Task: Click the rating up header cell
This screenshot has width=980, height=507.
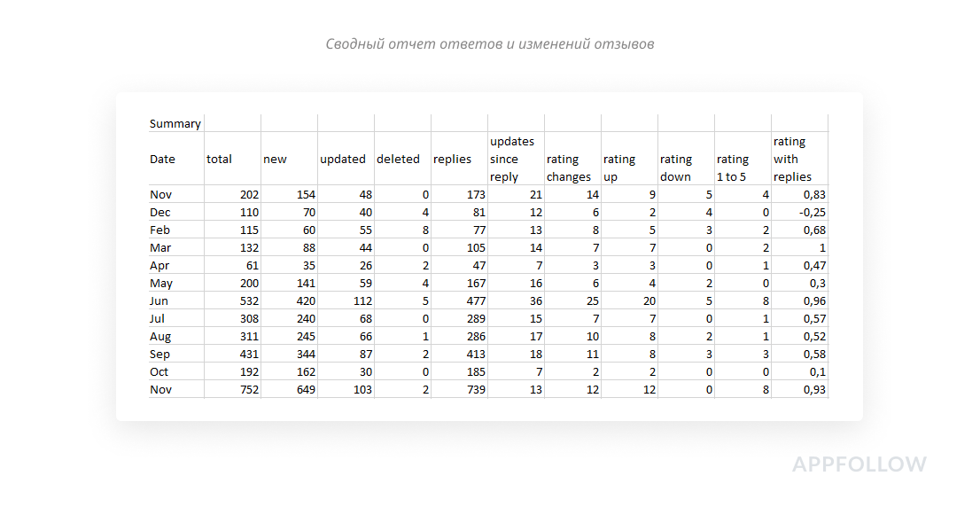Action: click(619, 168)
